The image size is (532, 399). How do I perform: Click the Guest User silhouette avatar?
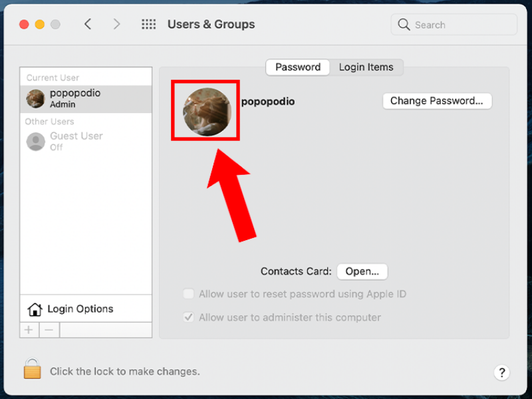36,142
